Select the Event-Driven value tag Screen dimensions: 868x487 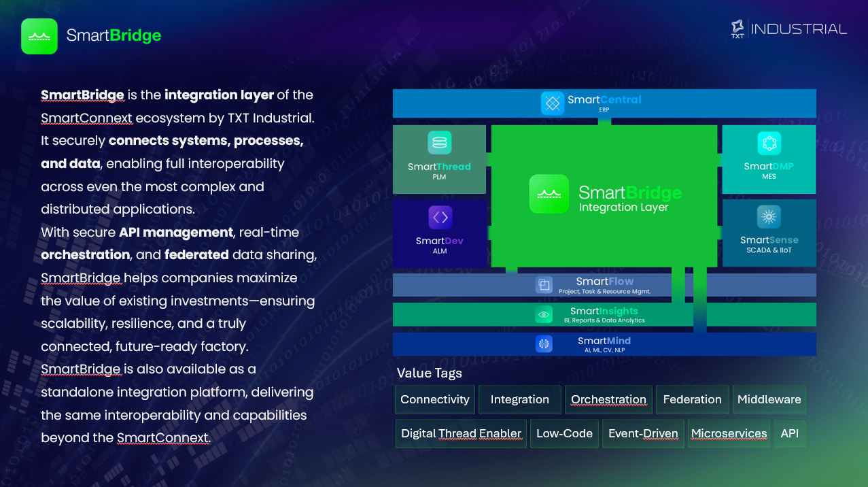point(642,433)
